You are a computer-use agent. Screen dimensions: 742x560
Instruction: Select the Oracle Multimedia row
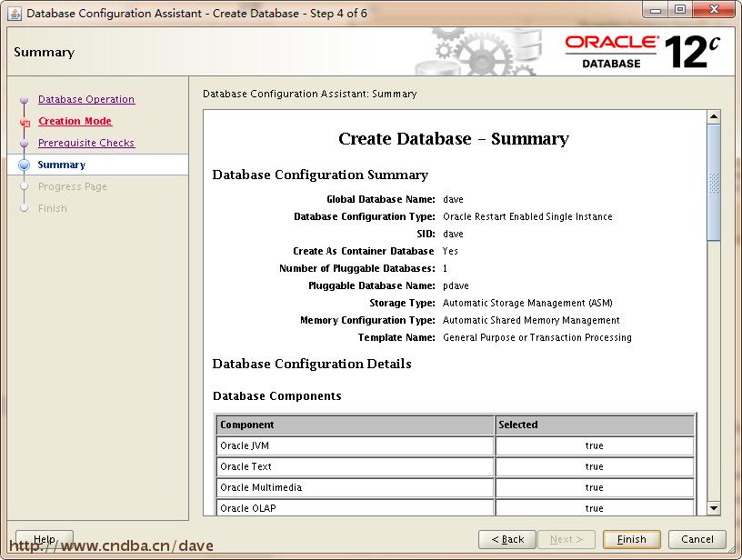456,487
